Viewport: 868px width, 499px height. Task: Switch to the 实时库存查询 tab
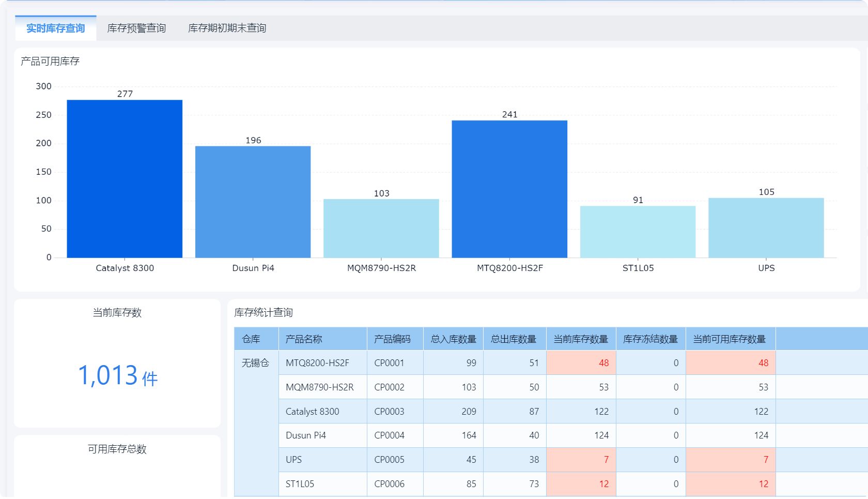56,28
